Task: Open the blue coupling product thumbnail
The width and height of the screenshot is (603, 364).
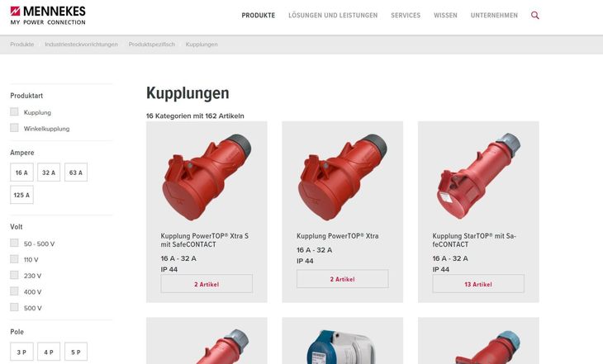Action: 342,347
